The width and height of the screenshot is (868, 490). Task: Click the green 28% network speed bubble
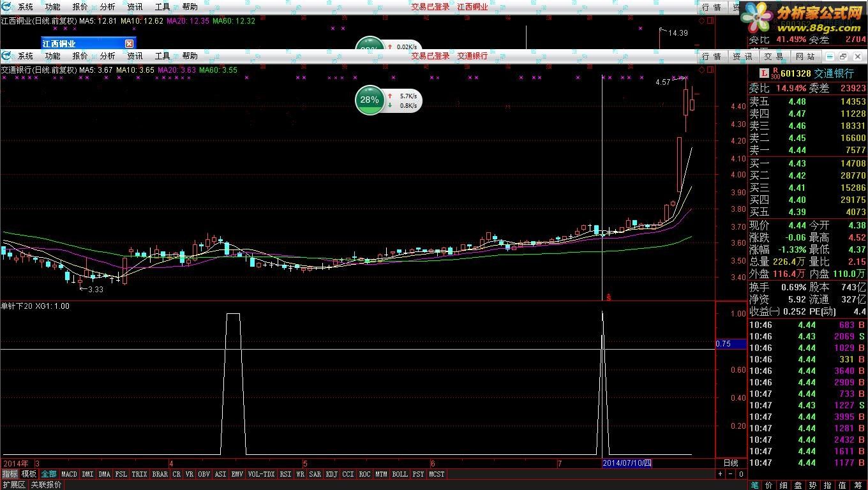tap(370, 100)
